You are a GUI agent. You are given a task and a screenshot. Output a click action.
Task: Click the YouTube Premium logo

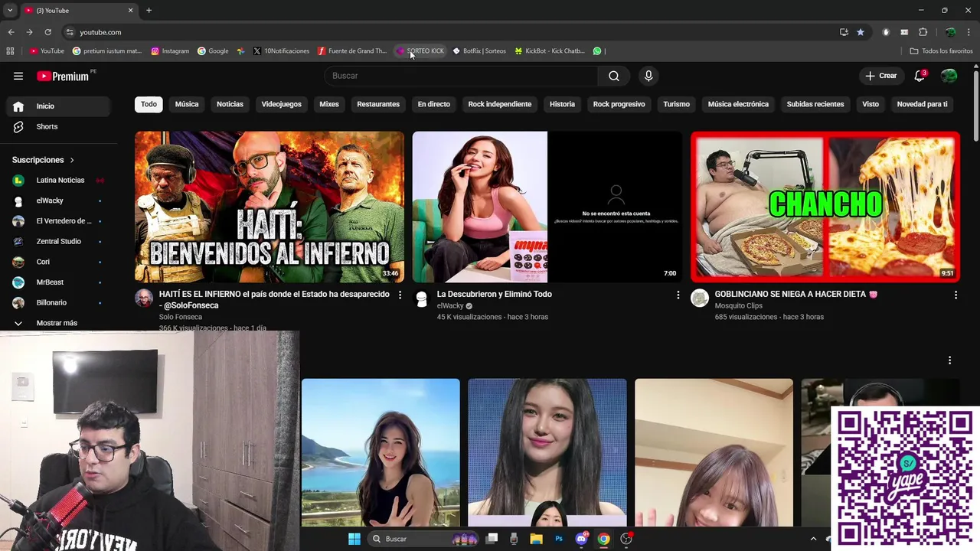[64, 76]
